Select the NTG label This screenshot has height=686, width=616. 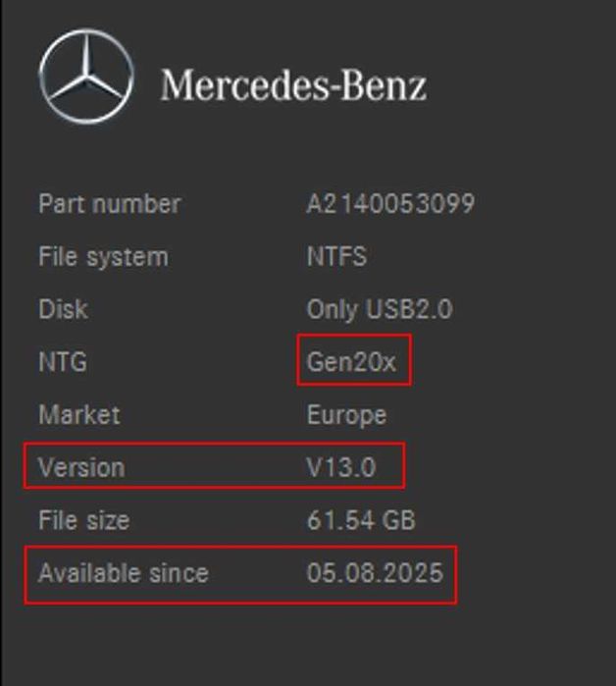tap(63, 362)
